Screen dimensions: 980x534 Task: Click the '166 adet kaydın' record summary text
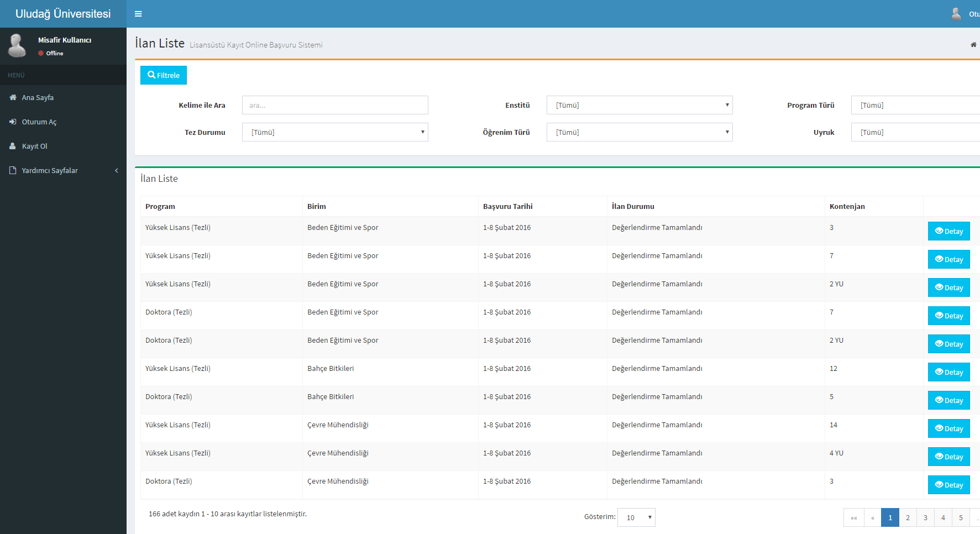pos(227,514)
